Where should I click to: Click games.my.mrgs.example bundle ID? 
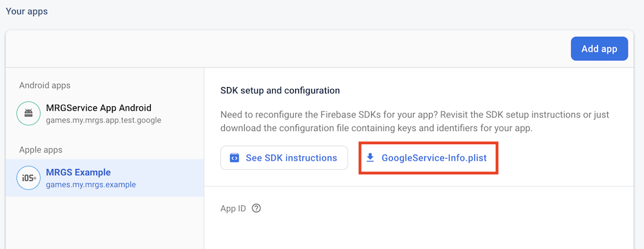[x=91, y=185]
